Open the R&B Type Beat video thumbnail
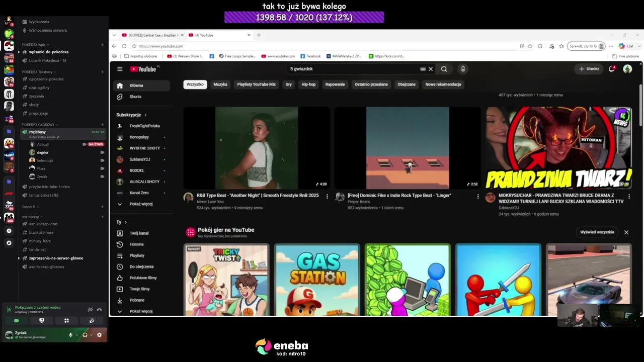Screen dimensions: 644x362 257,148
